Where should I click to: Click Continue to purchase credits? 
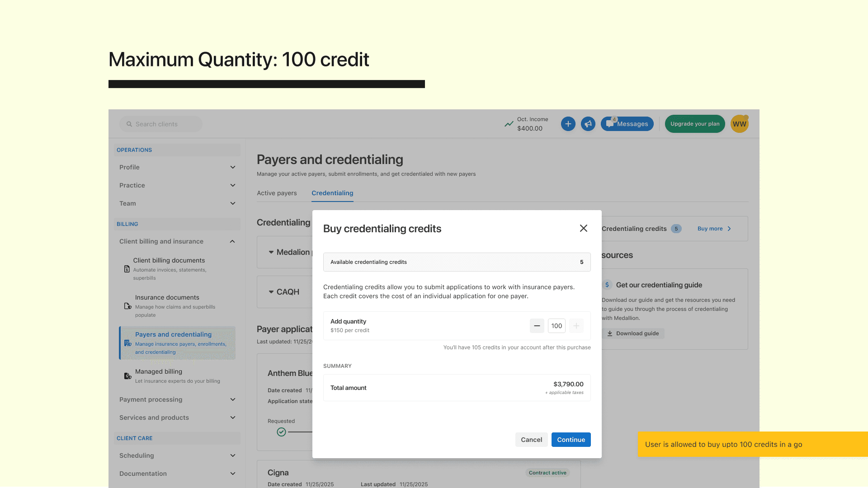coord(571,440)
